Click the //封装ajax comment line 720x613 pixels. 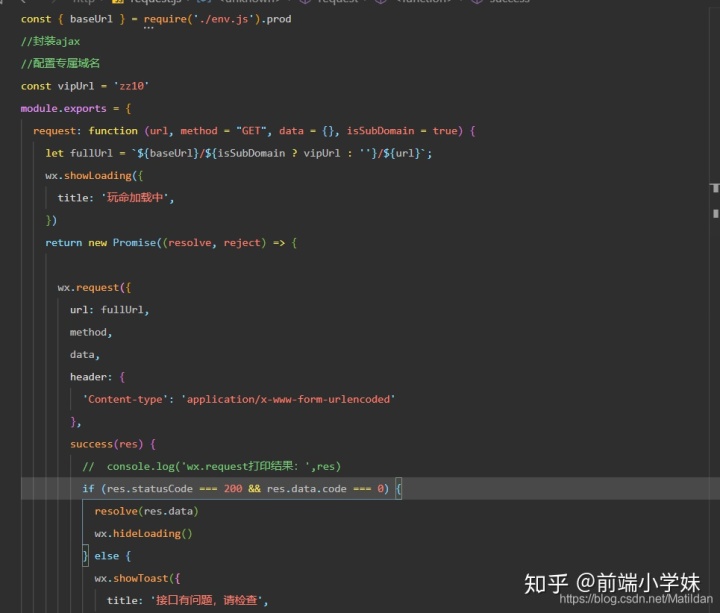[51, 41]
